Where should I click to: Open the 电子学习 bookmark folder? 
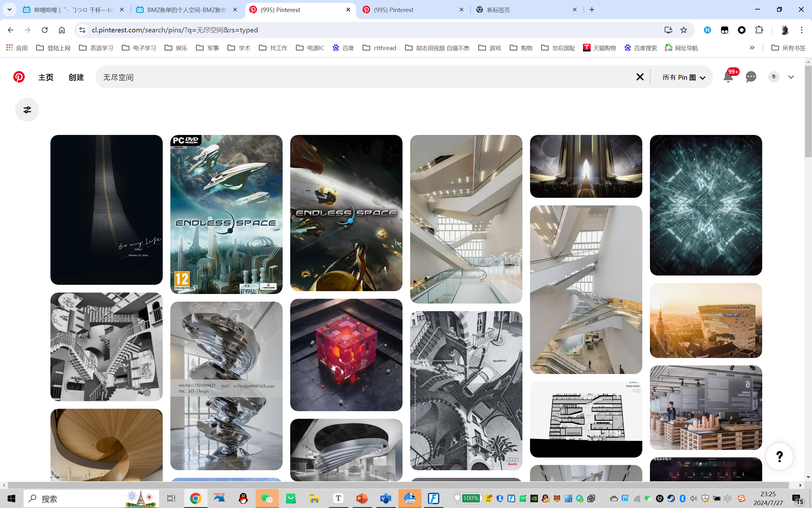tap(139, 48)
